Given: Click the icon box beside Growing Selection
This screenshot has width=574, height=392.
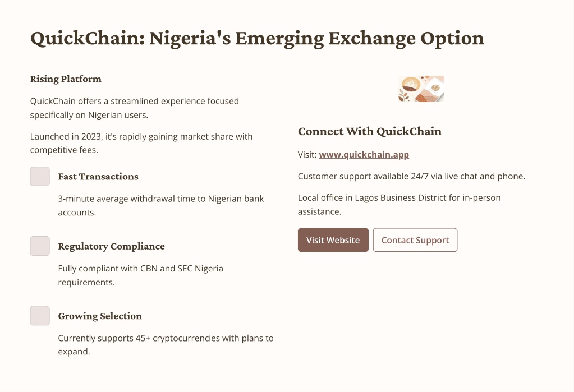Looking at the screenshot, I should (x=40, y=316).
